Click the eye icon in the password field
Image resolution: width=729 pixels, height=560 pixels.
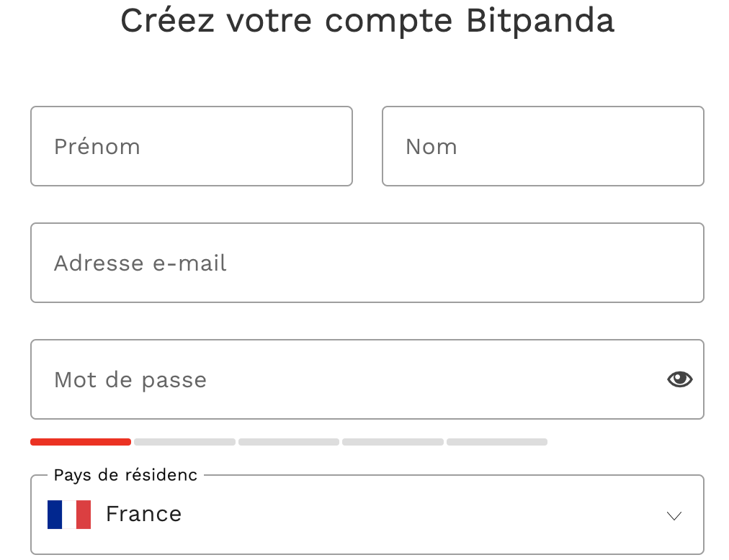point(679,379)
